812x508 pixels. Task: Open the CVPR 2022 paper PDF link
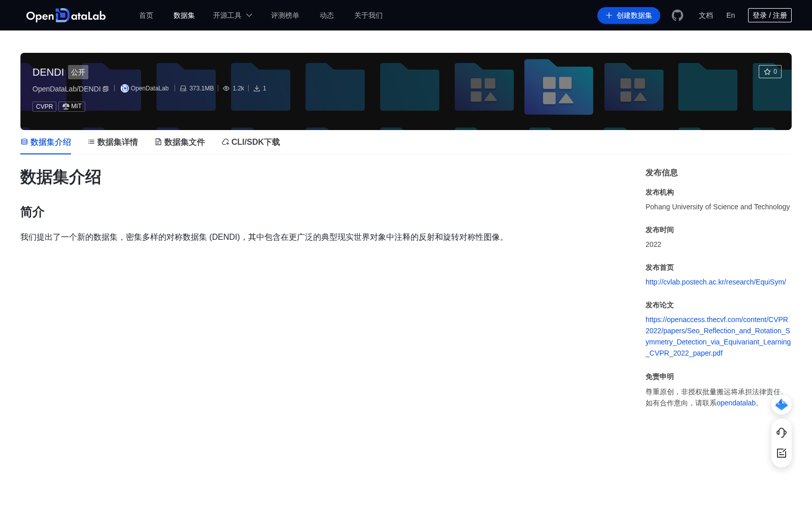(718, 336)
